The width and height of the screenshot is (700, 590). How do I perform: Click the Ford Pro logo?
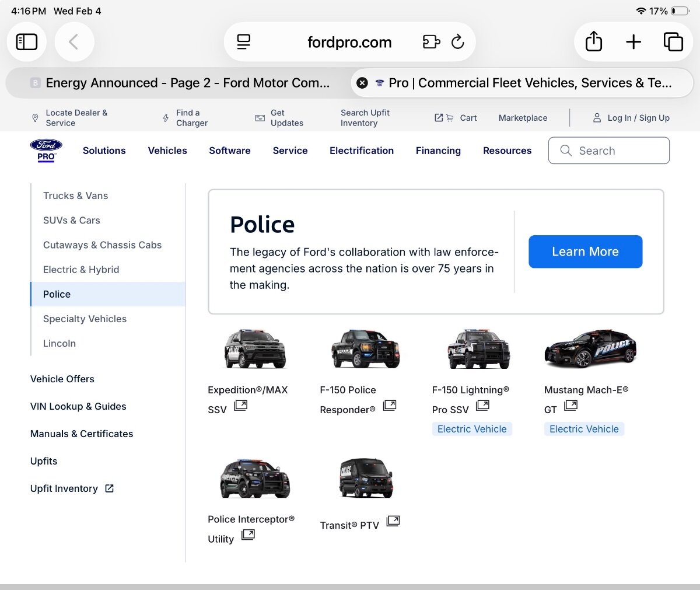(x=46, y=151)
